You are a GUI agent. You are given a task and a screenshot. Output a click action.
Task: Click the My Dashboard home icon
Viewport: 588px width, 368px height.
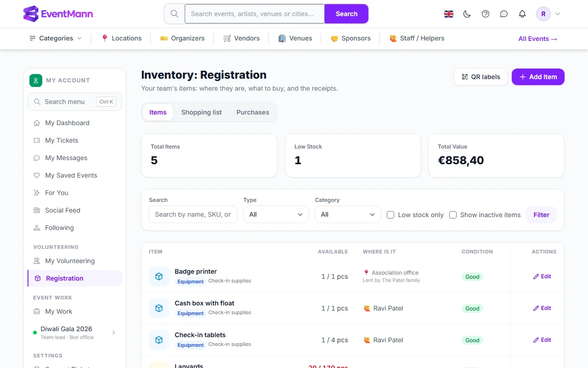point(37,123)
